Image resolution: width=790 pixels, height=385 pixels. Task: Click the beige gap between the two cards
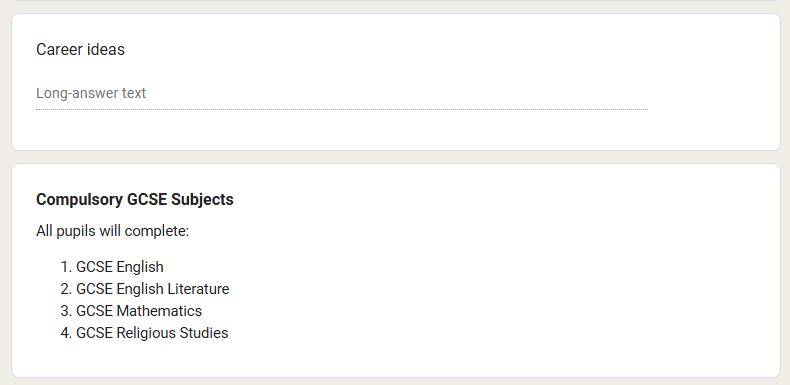[x=396, y=157]
